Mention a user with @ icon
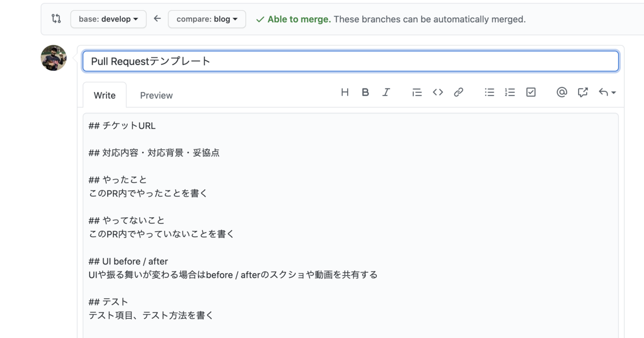The width and height of the screenshot is (644, 338). [562, 92]
